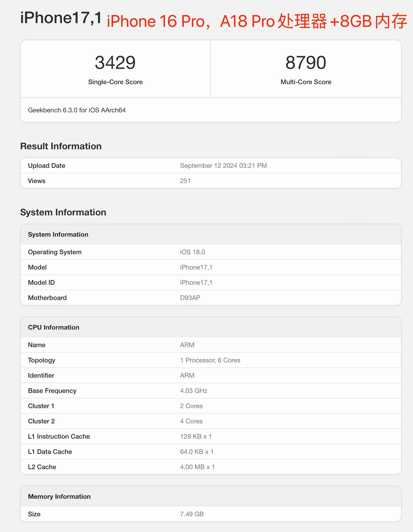Screen dimensions: 413x532
Task: Click the Upload Date label
Action: [47, 166]
